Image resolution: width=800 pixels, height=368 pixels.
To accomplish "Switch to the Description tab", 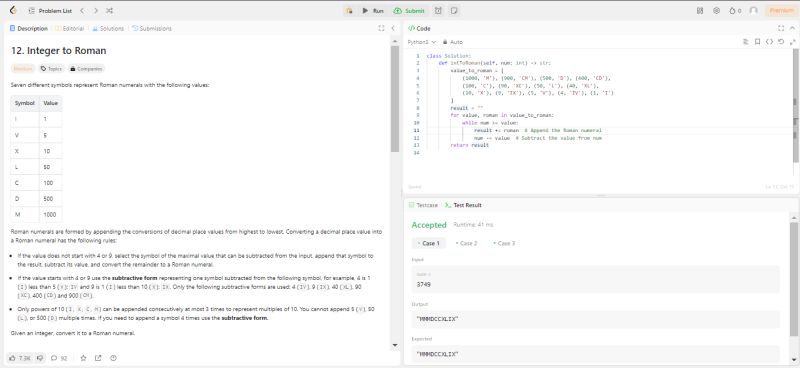I will coord(29,29).
